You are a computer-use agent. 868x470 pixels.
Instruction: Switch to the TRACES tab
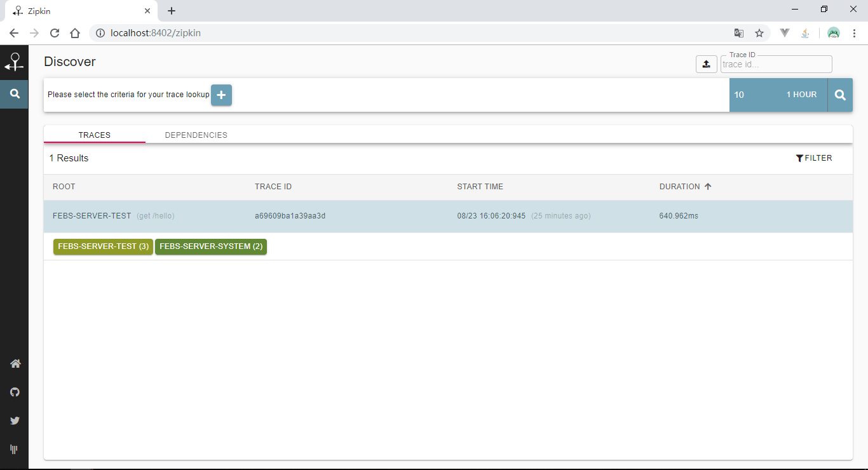[x=95, y=135]
